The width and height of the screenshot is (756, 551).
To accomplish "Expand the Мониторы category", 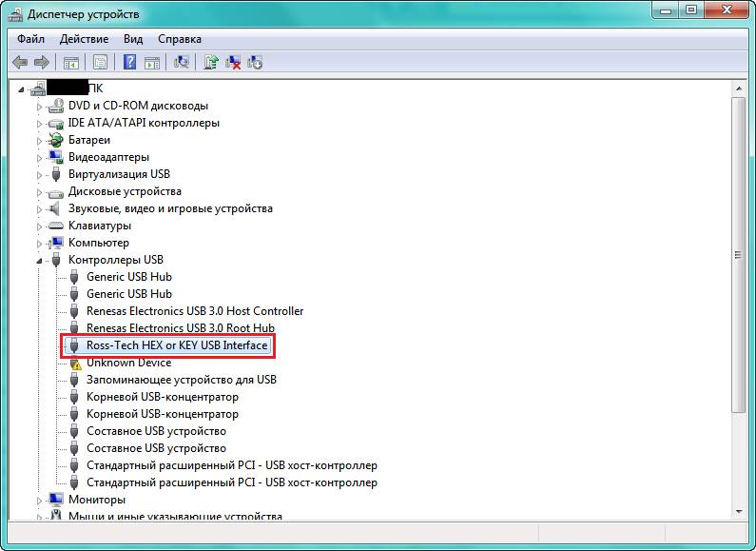I will pyautogui.click(x=39, y=501).
